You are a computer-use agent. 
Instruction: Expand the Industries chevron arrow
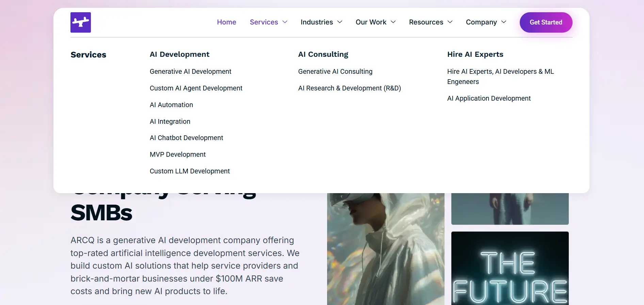click(x=340, y=22)
